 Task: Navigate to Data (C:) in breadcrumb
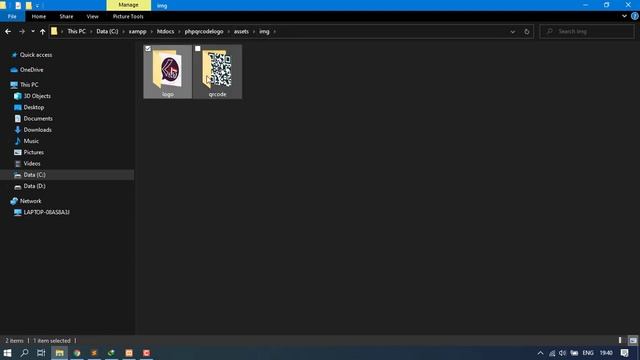tap(107, 31)
